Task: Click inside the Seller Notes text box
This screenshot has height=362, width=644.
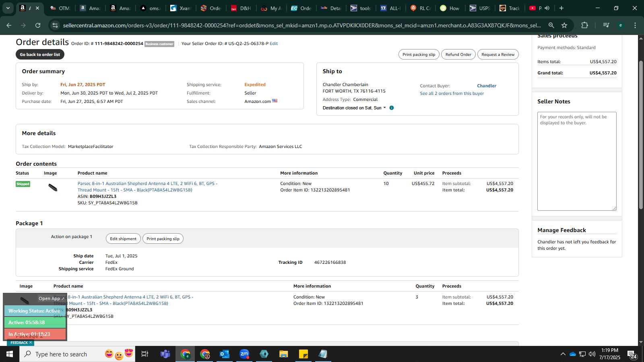Action: pyautogui.click(x=577, y=161)
